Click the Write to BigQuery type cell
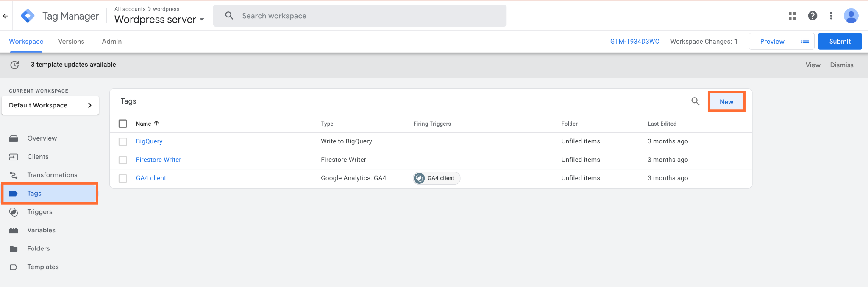Screen dimensions: 868x287 (346, 141)
